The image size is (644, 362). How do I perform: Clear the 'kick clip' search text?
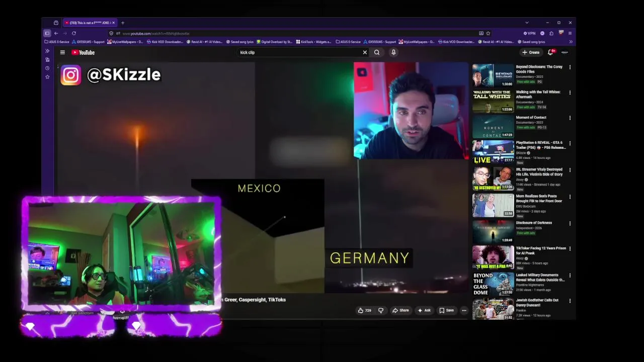[x=365, y=52]
